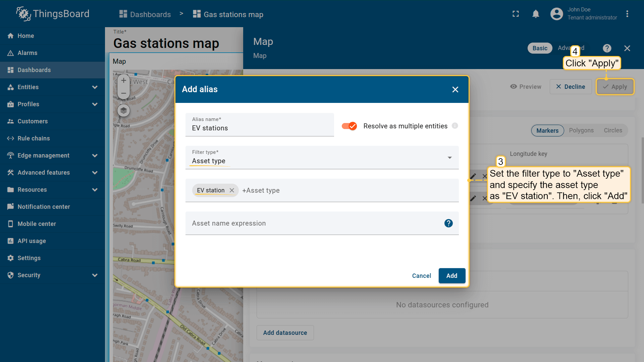Image resolution: width=644 pixels, height=362 pixels.
Task: Open the vertical three-dot user menu
Action: tap(627, 14)
